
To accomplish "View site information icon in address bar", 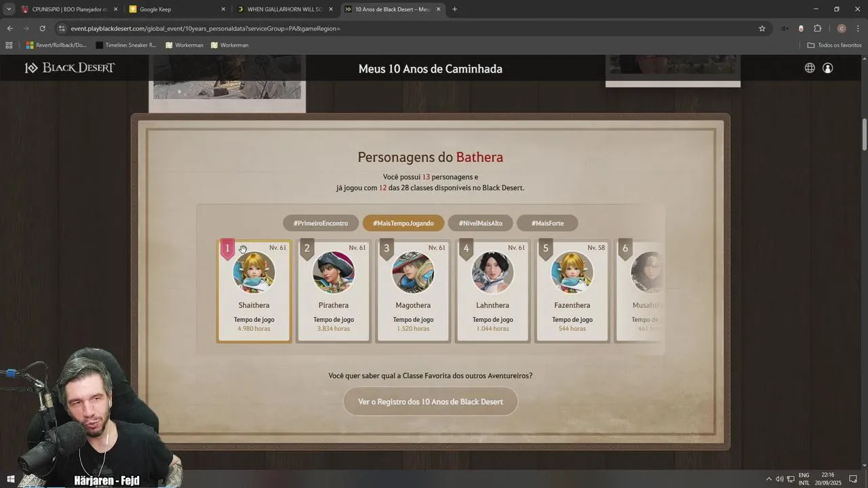I will pos(62,28).
